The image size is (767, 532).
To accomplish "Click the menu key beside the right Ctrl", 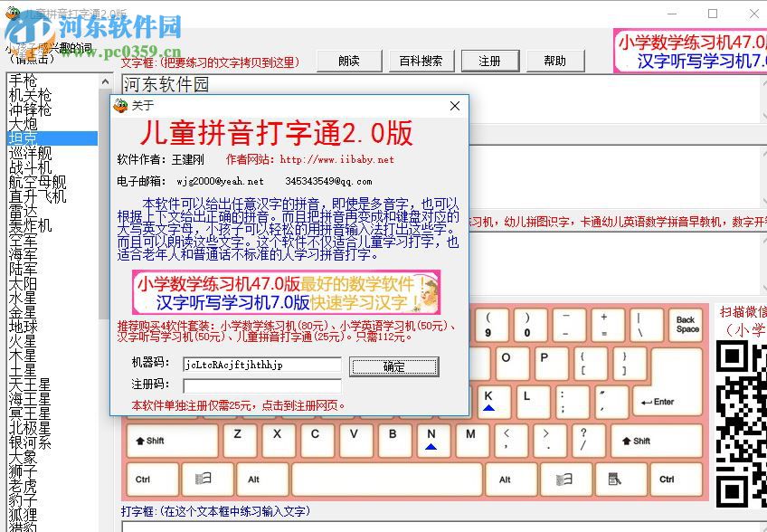I will click(620, 479).
